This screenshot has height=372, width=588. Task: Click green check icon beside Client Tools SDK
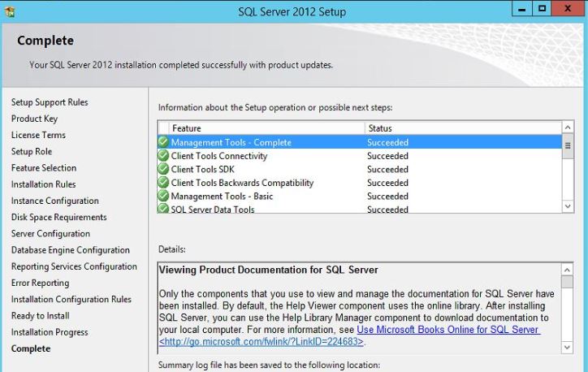tap(163, 169)
